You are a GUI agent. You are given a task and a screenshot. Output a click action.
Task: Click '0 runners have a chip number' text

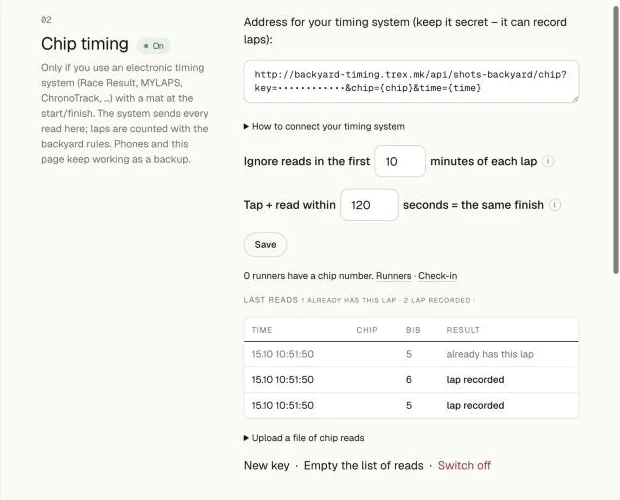click(308, 276)
